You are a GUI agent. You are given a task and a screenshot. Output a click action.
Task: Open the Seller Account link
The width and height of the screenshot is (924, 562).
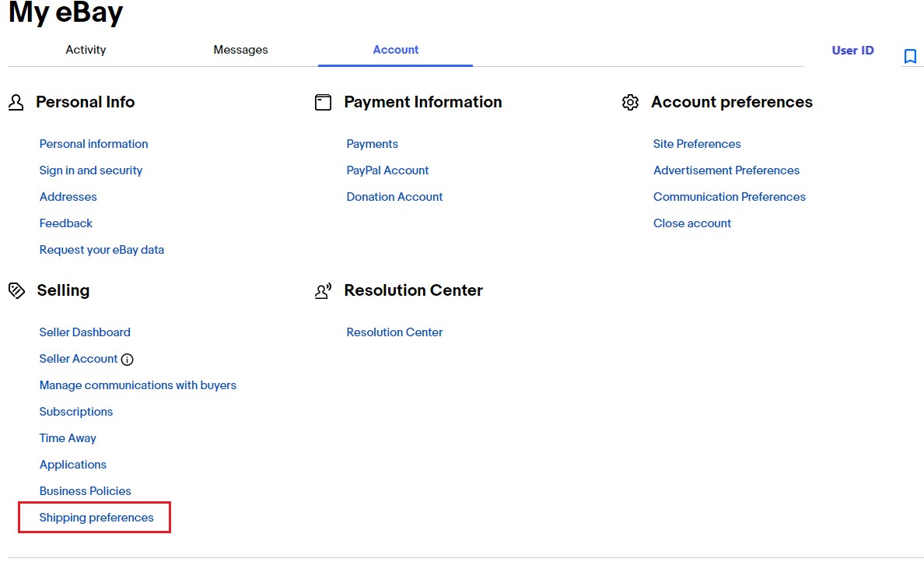79,359
